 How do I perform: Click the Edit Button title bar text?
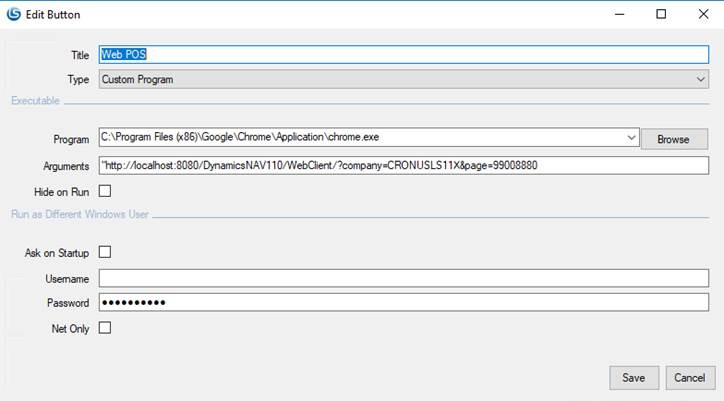click(54, 15)
